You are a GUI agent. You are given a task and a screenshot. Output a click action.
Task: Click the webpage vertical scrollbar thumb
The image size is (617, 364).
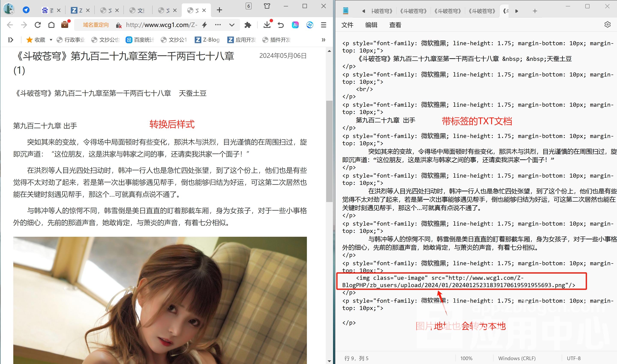point(329,151)
